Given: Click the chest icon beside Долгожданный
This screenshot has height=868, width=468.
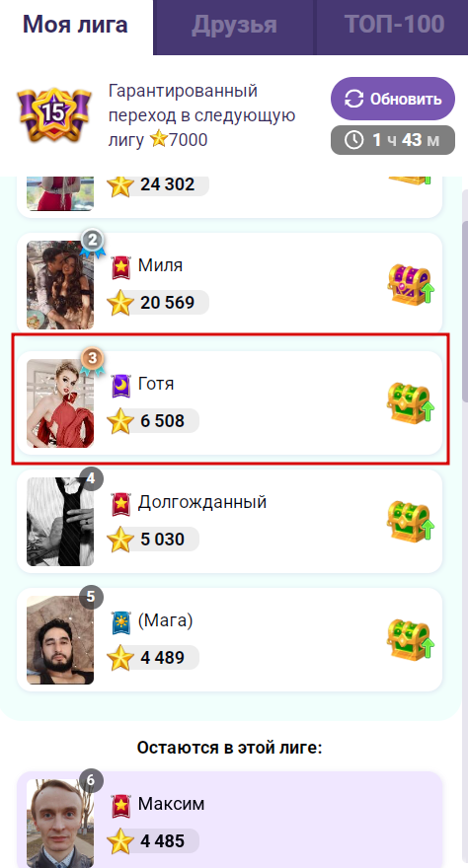Looking at the screenshot, I should tap(411, 522).
